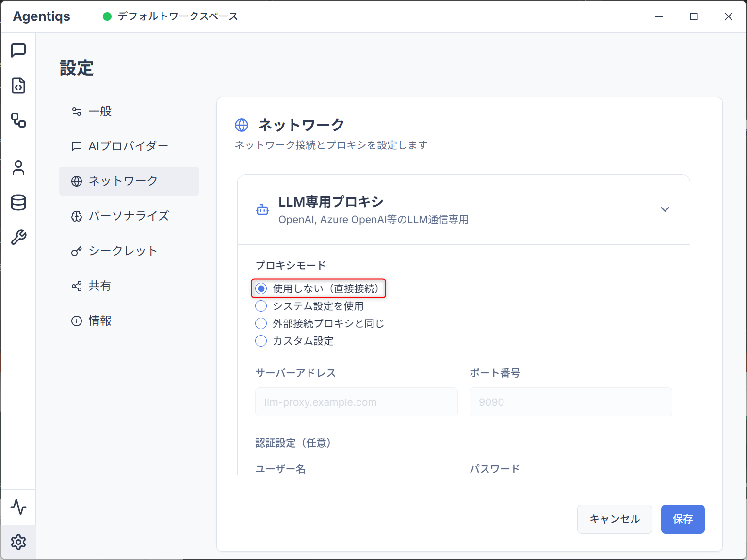Enable システム設定を使用 option
Image resolution: width=747 pixels, height=560 pixels.
coord(261,306)
